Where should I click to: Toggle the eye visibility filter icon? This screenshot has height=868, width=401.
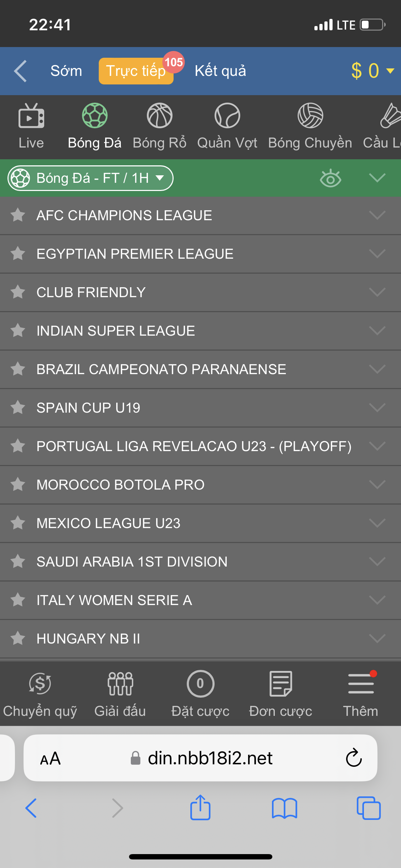[330, 178]
